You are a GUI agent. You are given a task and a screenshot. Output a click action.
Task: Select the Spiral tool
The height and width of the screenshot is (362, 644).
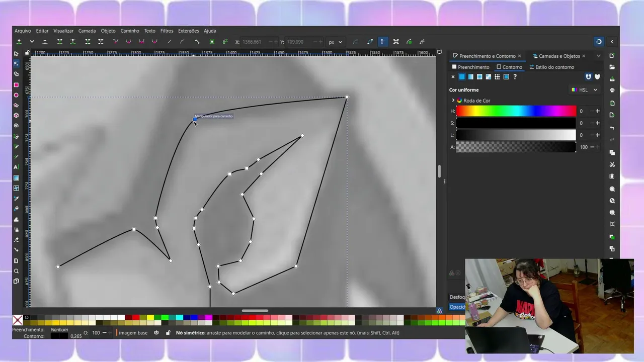pyautogui.click(x=16, y=126)
